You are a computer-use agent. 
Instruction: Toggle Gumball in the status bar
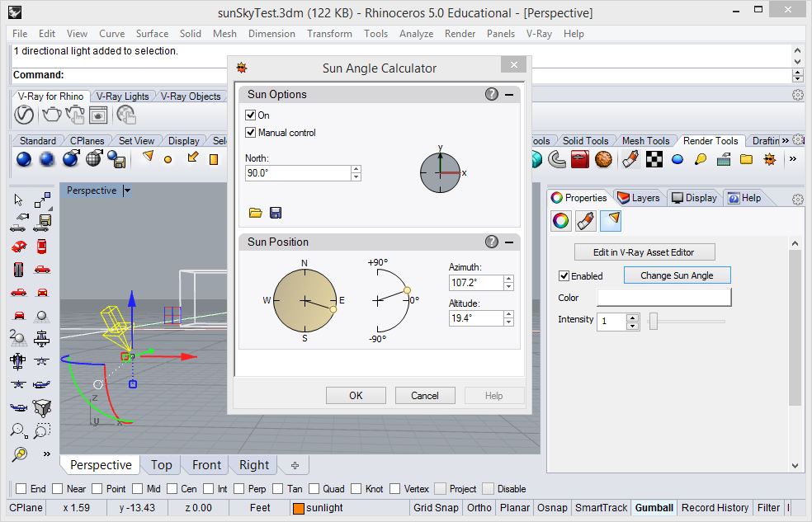tap(654, 507)
